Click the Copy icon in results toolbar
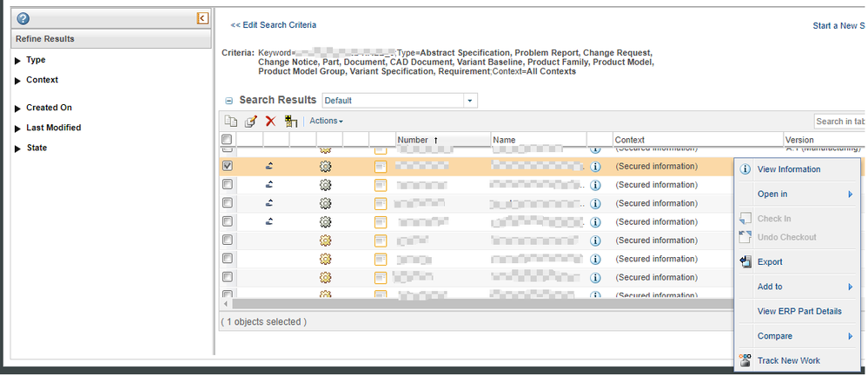This screenshot has height=376, width=868. [x=230, y=122]
